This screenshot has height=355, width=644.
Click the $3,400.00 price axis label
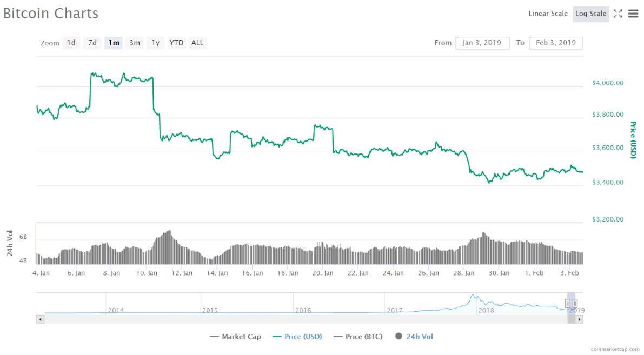(608, 182)
